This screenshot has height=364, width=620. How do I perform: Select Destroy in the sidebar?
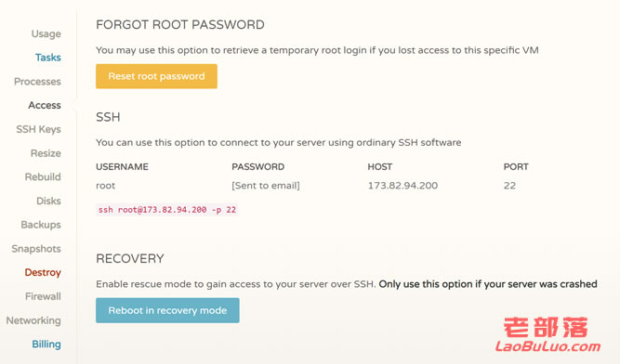(43, 272)
